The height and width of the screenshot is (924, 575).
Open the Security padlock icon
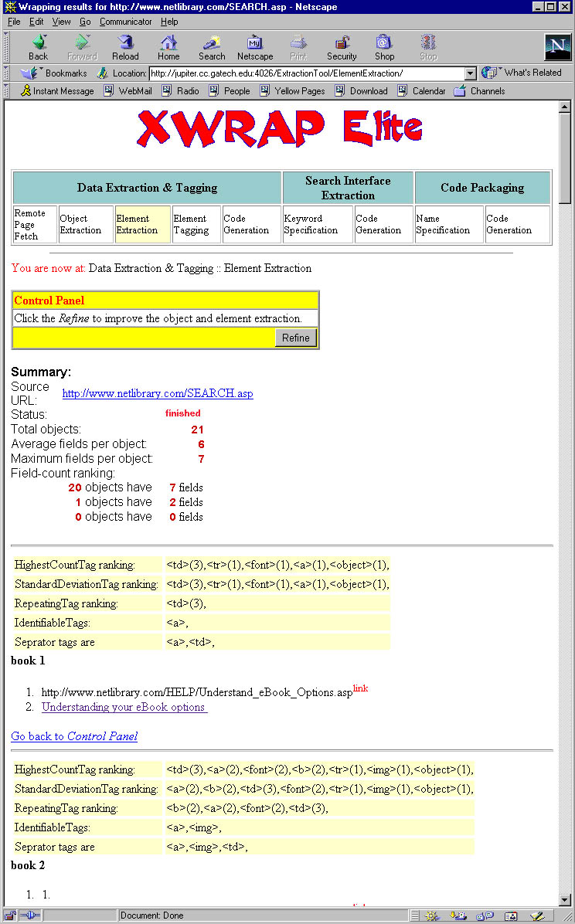pyautogui.click(x=342, y=44)
